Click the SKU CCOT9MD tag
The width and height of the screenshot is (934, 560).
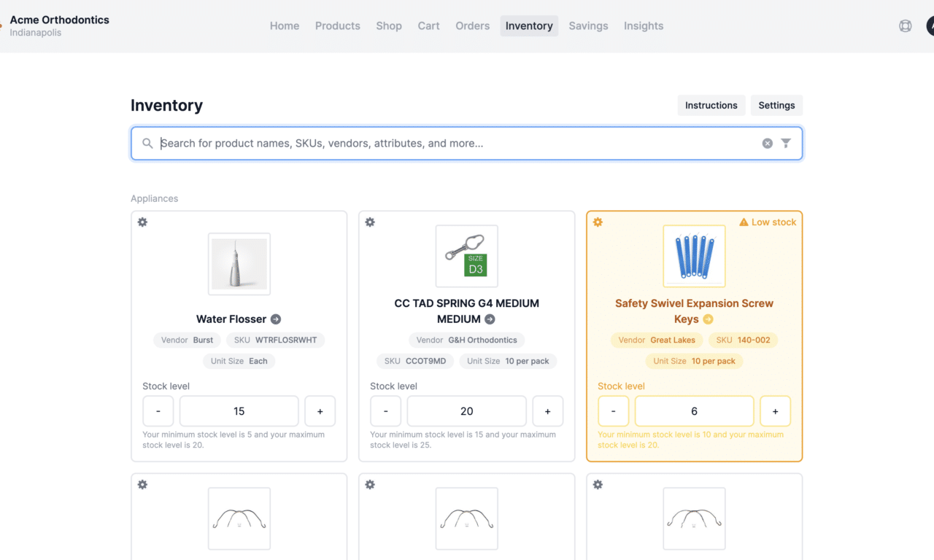coord(416,361)
